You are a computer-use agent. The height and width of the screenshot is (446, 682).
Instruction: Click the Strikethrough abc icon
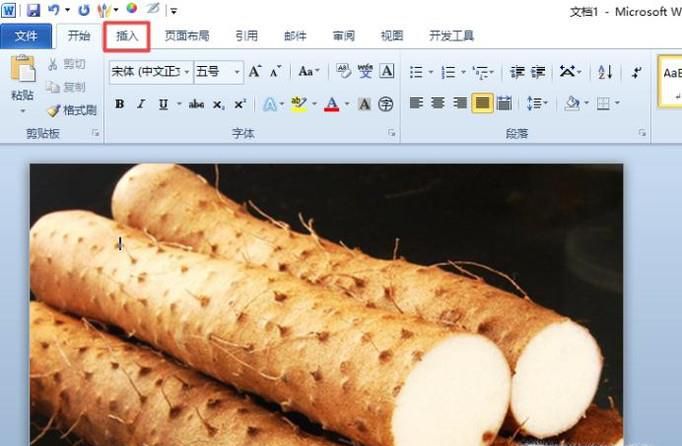click(x=196, y=104)
